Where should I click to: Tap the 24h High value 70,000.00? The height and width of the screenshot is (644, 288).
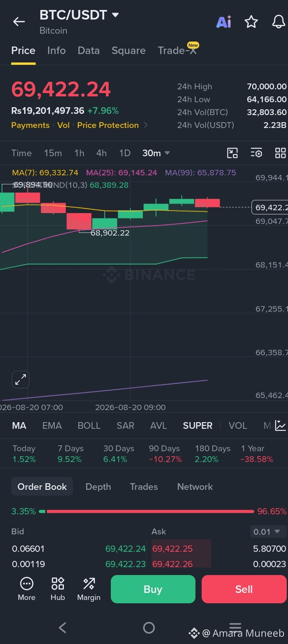pyautogui.click(x=266, y=86)
